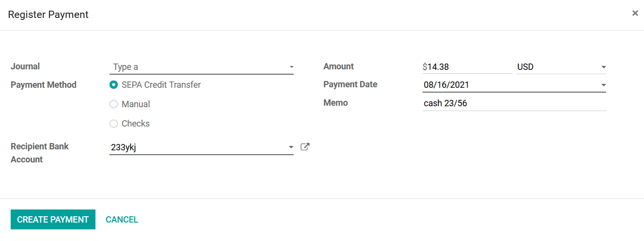This screenshot has width=644, height=241.
Task: Click the Journal field label
Action: [x=25, y=66]
